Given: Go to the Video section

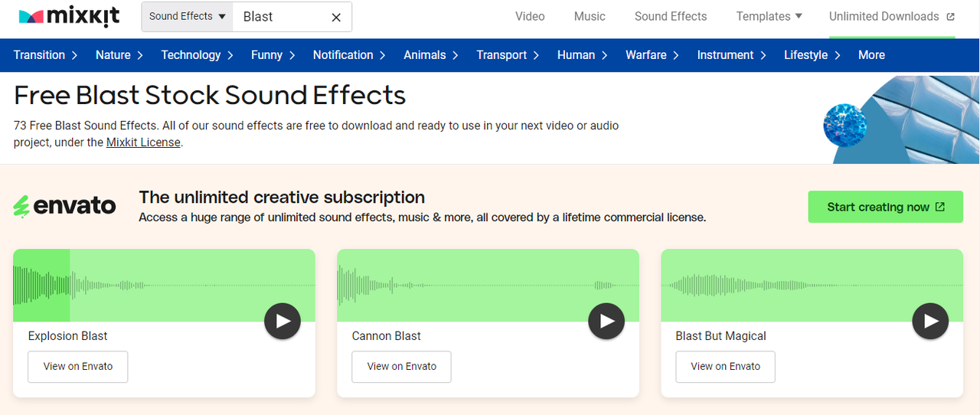Looking at the screenshot, I should 530,16.
